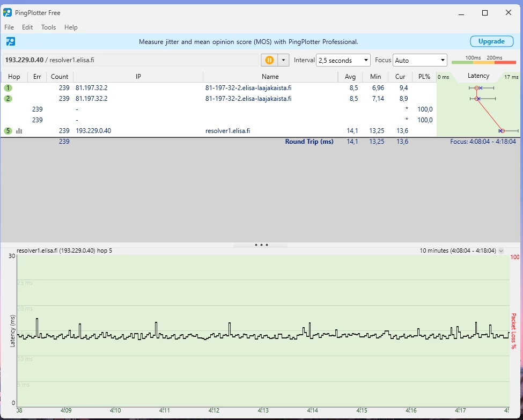Open the Tools menu
This screenshot has height=420, width=523.
click(x=48, y=27)
